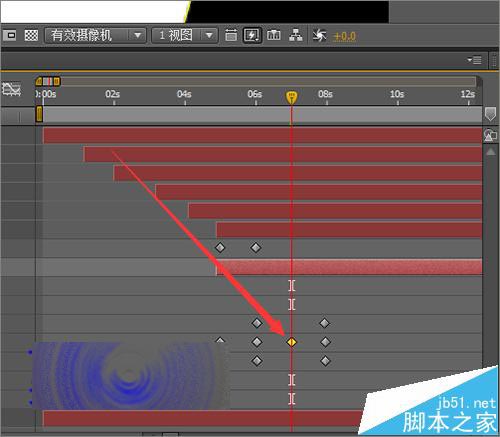Open the composition flowchart icon
The width and height of the screenshot is (500, 437).
point(296,35)
